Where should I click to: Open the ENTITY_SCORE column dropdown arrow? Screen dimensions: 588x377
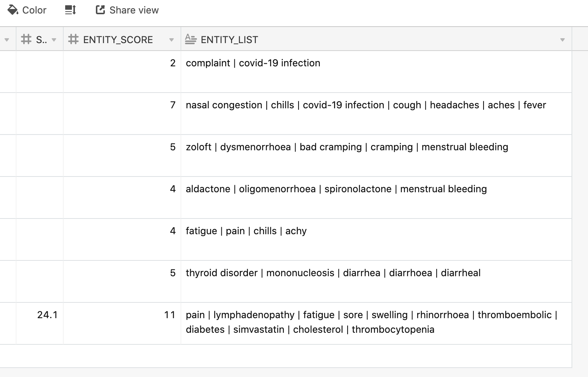pos(172,40)
